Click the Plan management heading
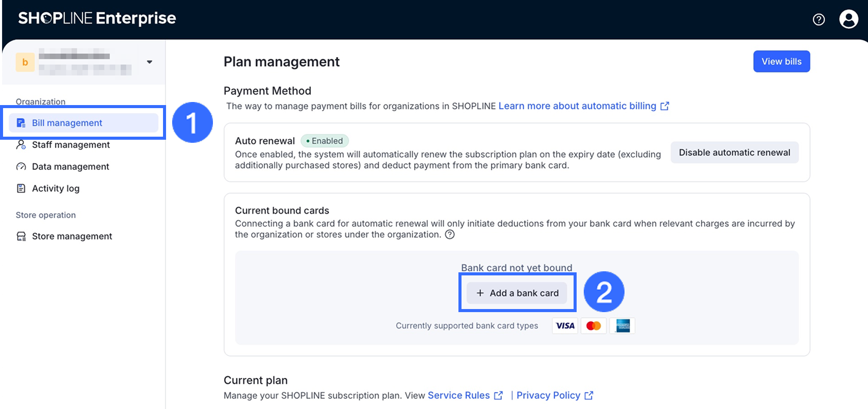The height and width of the screenshot is (409, 868). (x=281, y=62)
